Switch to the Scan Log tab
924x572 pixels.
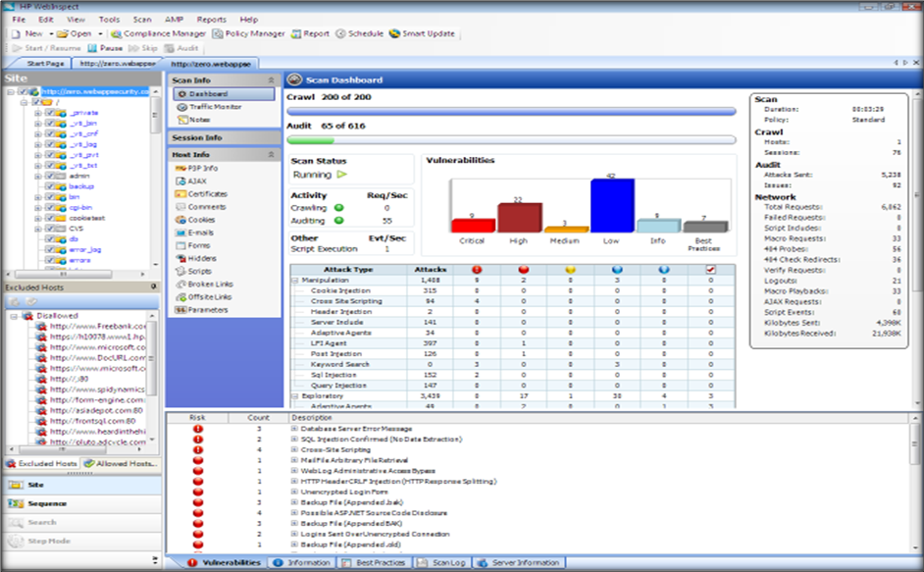[x=442, y=562]
